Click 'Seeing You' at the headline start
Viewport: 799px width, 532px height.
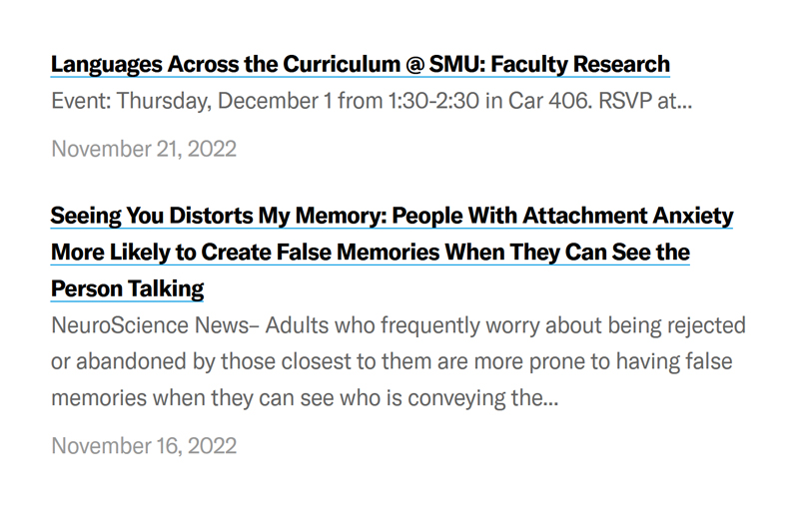click(x=103, y=216)
